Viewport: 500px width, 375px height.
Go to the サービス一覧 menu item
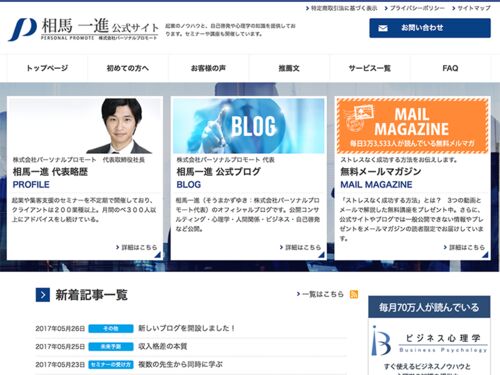pos(370,68)
